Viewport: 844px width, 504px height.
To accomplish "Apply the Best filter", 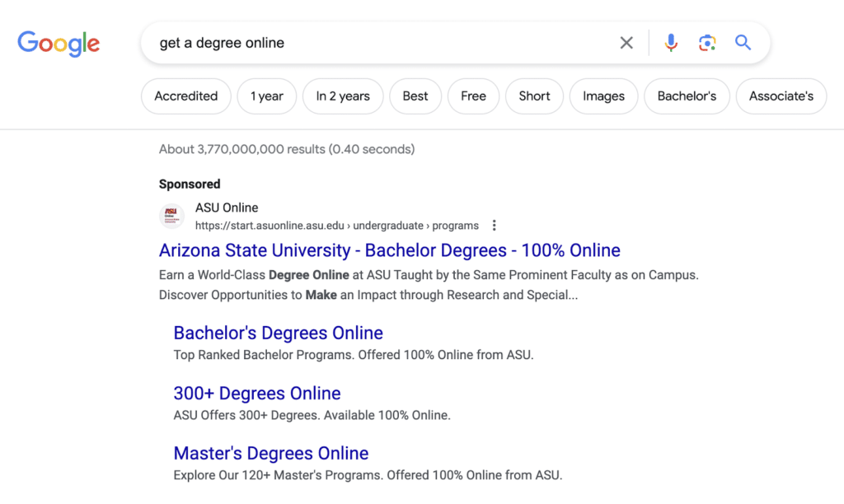I will click(415, 96).
